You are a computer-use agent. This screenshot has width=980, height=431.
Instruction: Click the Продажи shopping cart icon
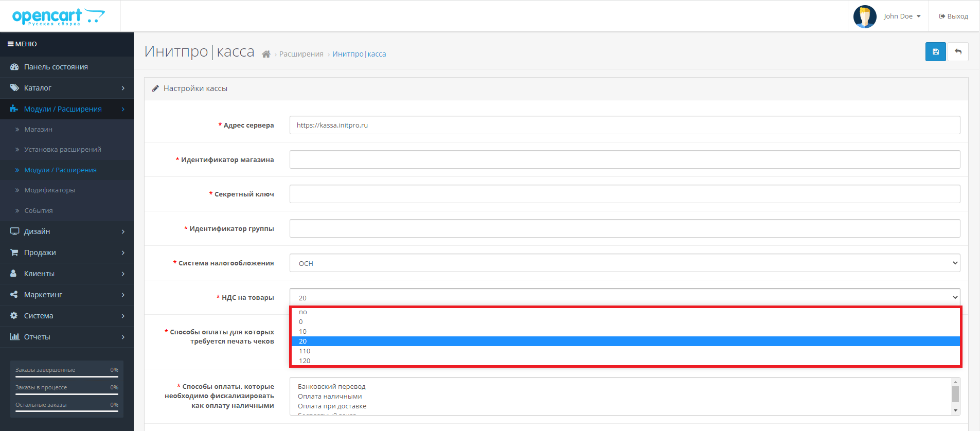click(x=14, y=253)
